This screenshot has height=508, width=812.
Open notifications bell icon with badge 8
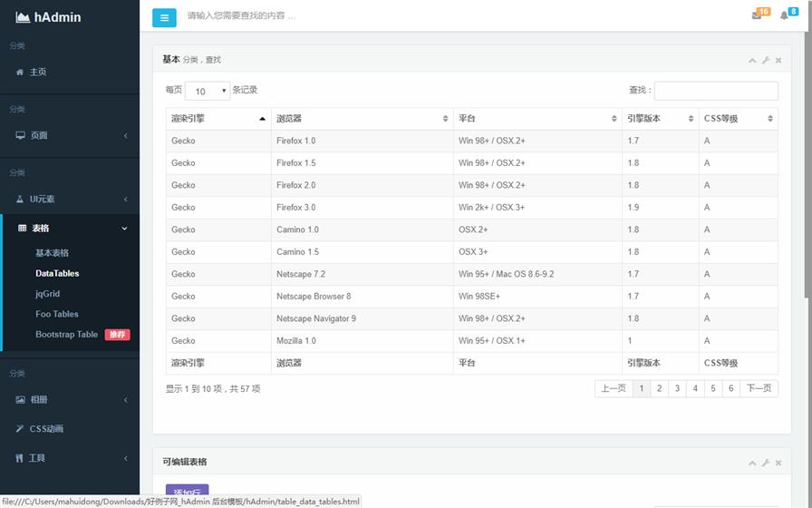pos(784,15)
